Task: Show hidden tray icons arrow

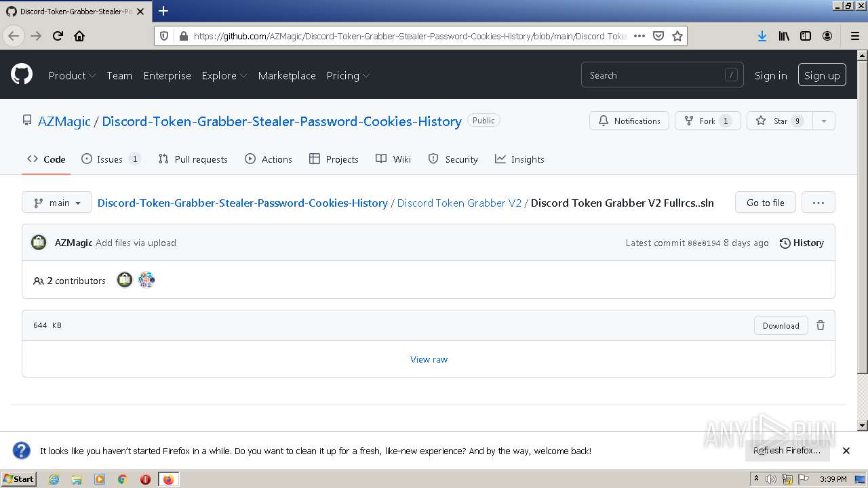Action: pos(757,479)
